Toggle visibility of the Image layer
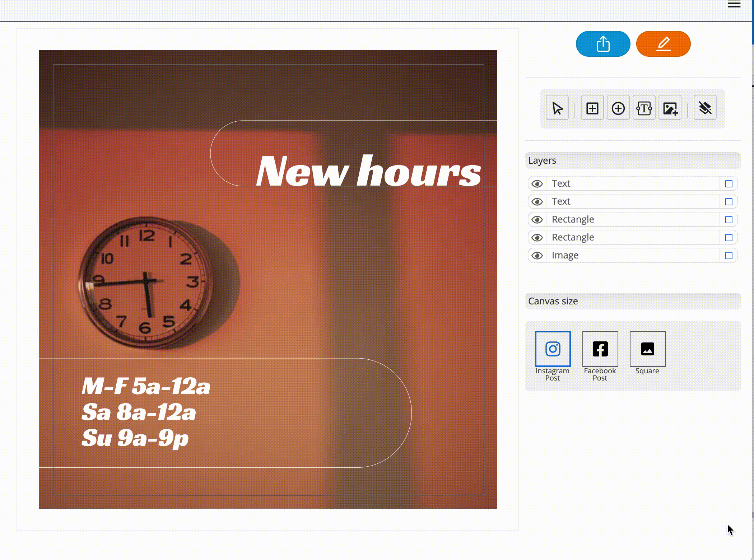The image size is (754, 560). click(x=537, y=256)
